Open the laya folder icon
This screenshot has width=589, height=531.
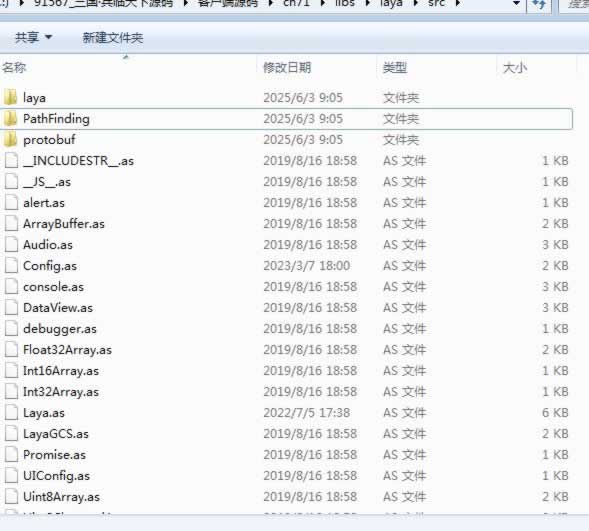pyautogui.click(x=11, y=97)
